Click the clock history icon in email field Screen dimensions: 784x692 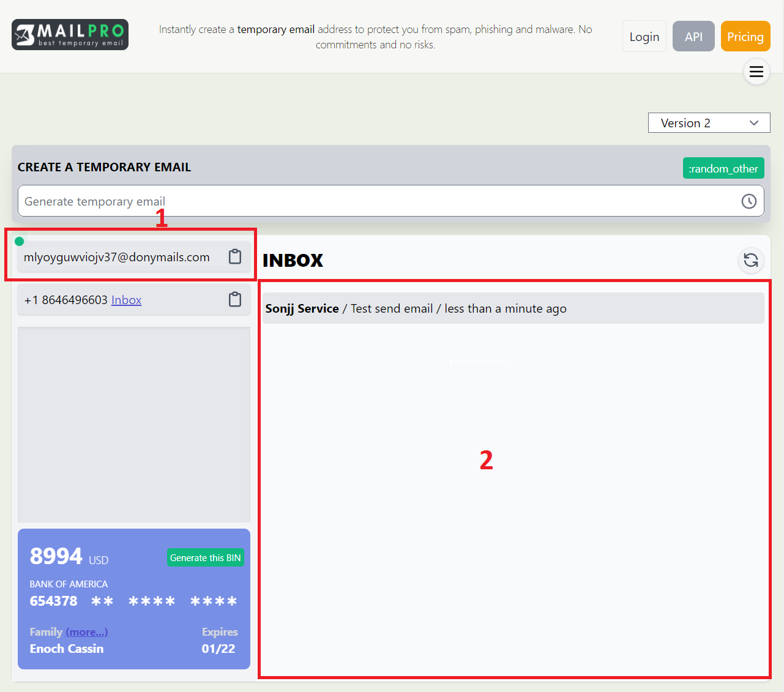pyautogui.click(x=749, y=201)
